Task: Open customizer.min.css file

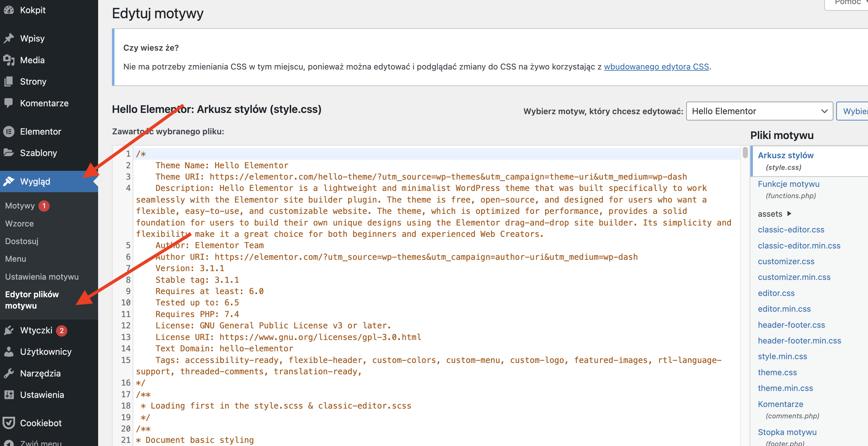Action: click(x=794, y=277)
